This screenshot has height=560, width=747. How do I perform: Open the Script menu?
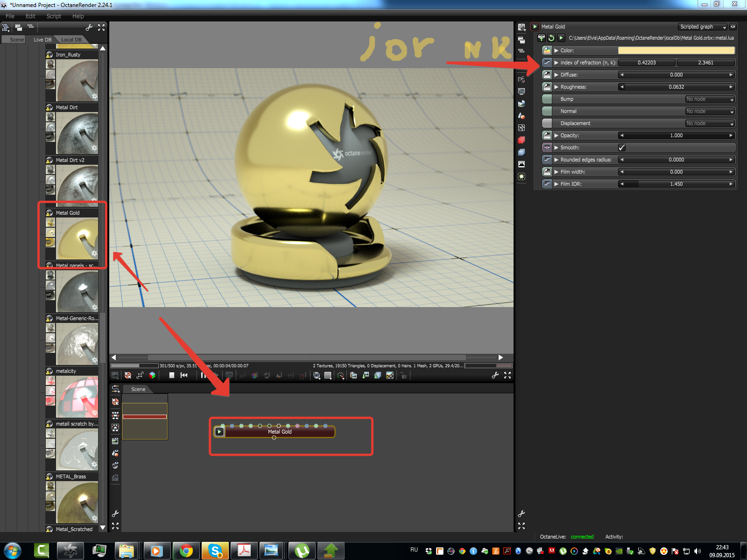54,16
